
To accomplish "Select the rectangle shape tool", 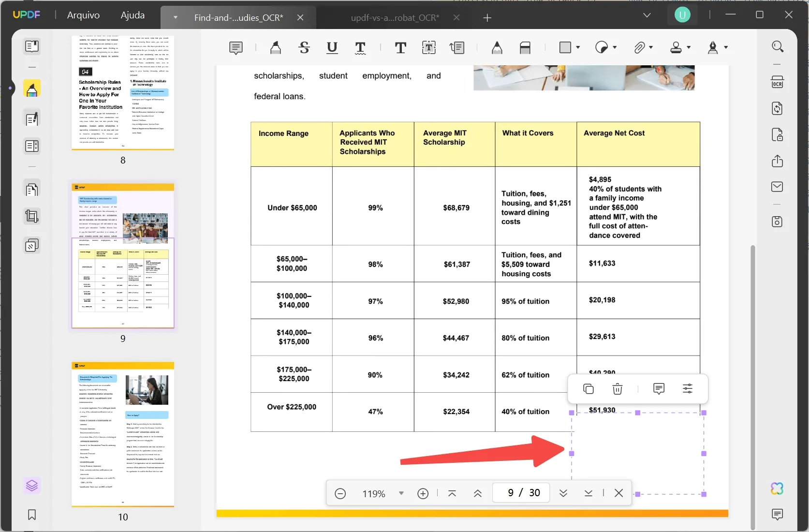I will point(565,47).
